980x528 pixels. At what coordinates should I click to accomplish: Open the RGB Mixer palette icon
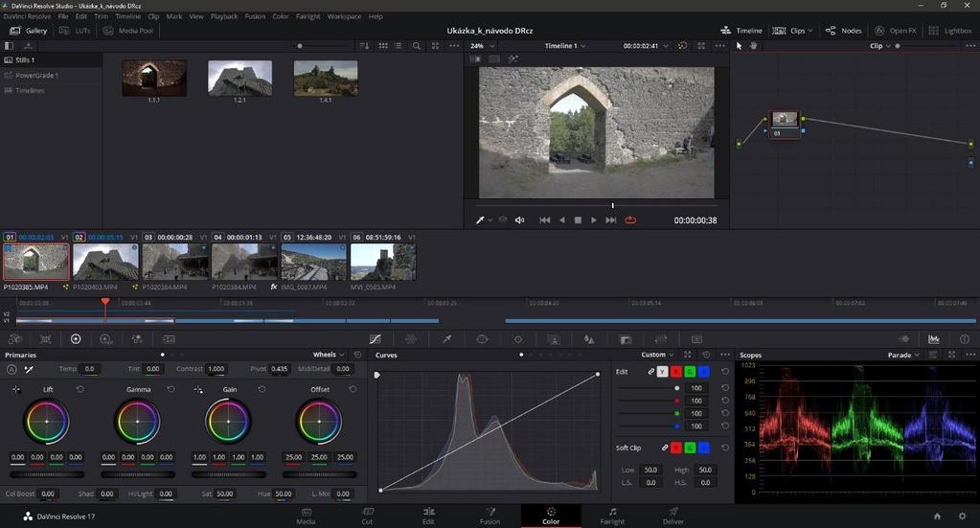click(x=137, y=339)
